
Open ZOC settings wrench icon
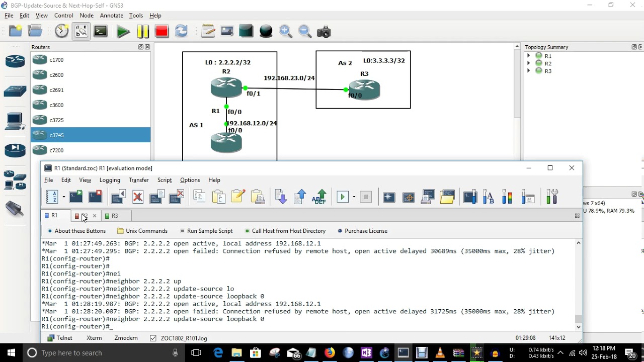click(x=552, y=197)
